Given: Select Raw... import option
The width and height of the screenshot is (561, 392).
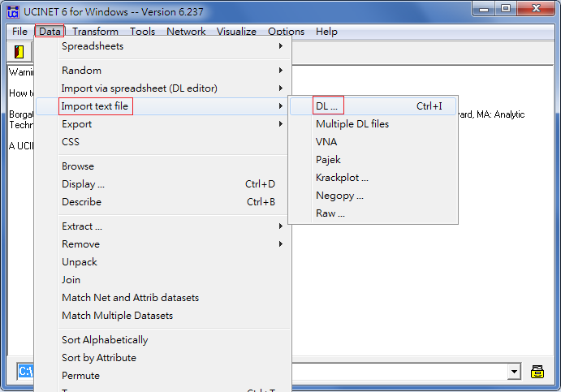Looking at the screenshot, I should click(x=373, y=213).
